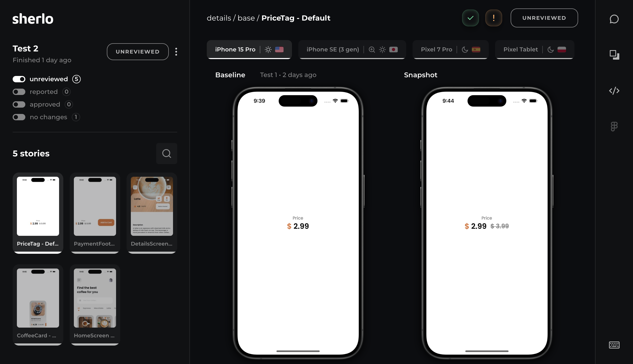The width and height of the screenshot is (633, 364).
Task: Click the unreviewed count badge 5
Action: point(76,79)
